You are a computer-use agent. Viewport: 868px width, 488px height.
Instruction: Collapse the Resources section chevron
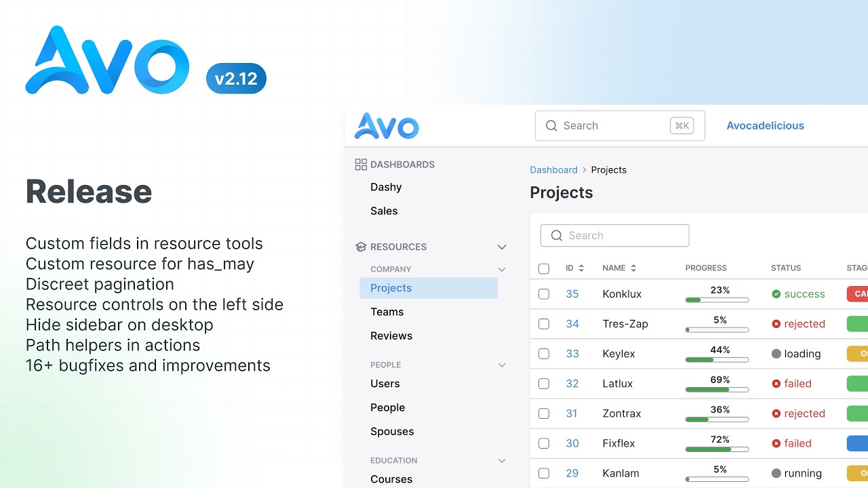tap(502, 247)
